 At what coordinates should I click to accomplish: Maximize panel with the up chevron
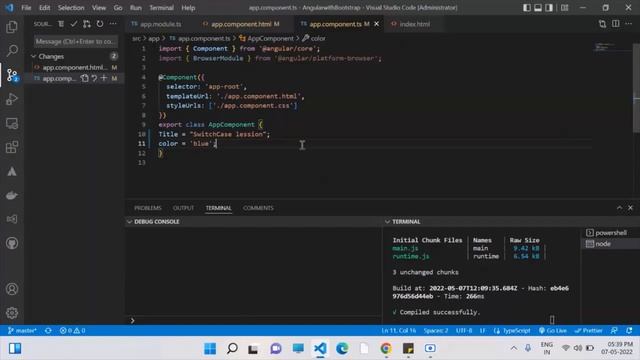619,208
